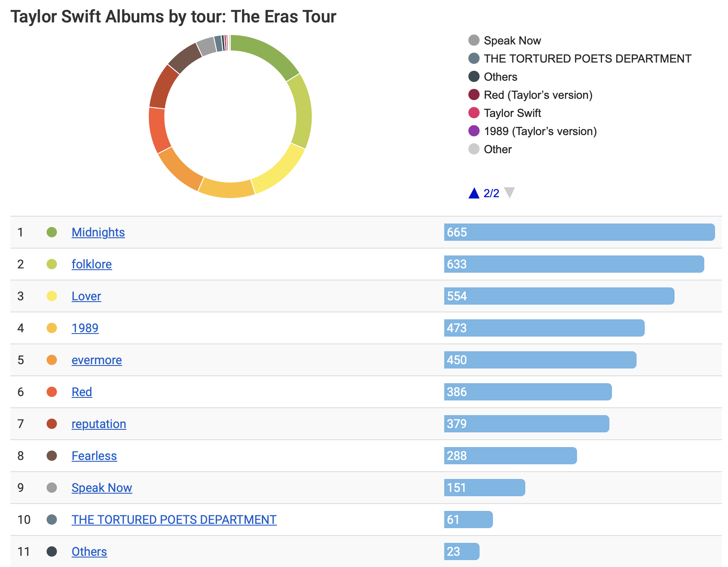Click the 2/2 legend pager
The image size is (728, 567).
(491, 193)
